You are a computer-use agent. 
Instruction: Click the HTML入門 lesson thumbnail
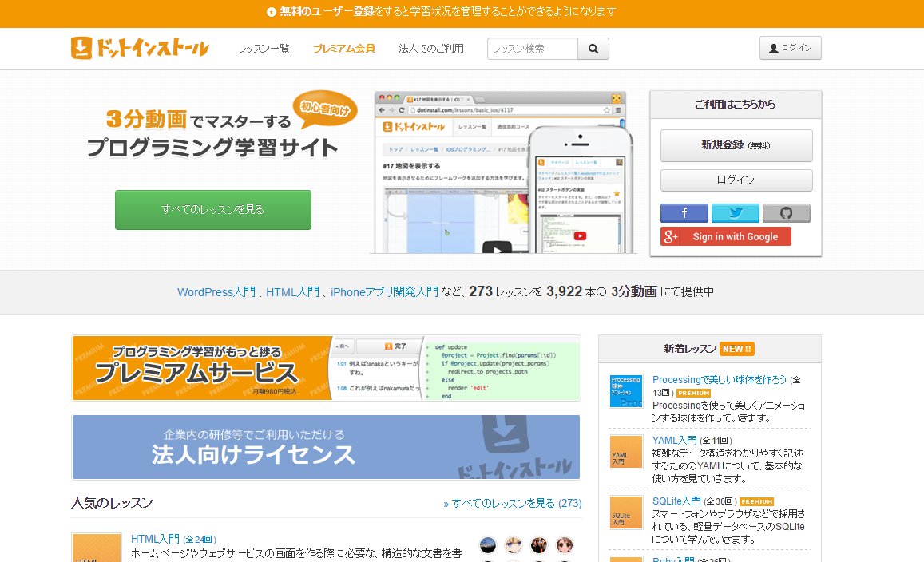96,548
